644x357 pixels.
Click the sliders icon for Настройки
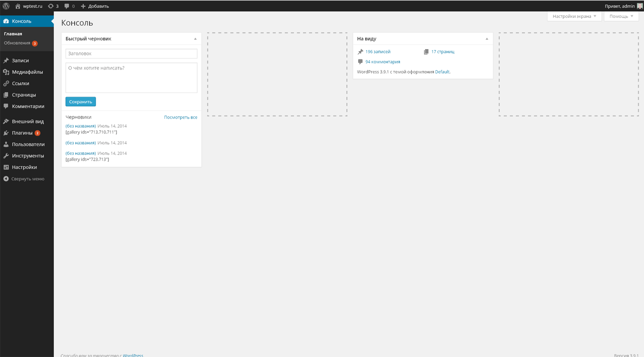tap(6, 167)
